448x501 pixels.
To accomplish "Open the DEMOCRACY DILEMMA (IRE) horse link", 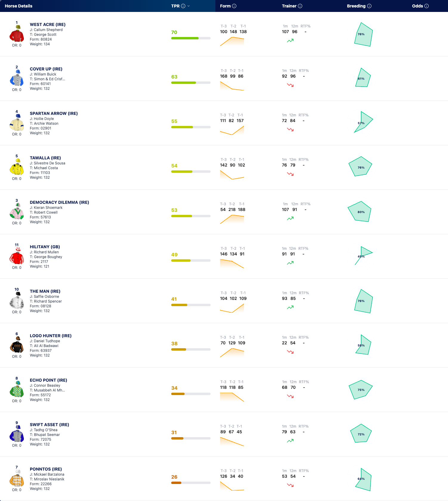I will pyautogui.click(x=59, y=202).
